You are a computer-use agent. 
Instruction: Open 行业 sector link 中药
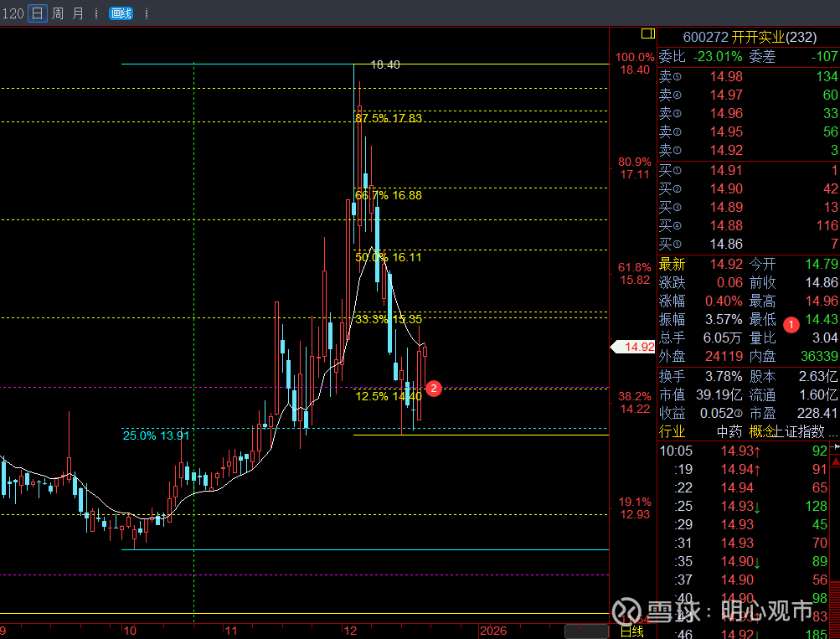pos(729,431)
